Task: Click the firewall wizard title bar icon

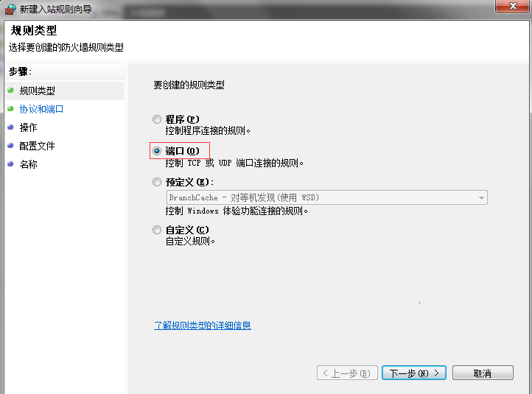Action: pos(10,9)
